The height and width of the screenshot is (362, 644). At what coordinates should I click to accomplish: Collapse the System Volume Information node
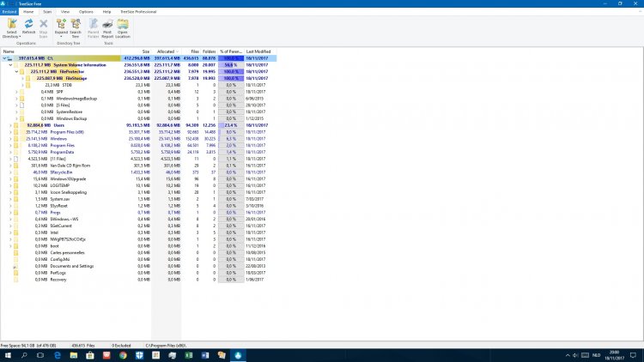coord(10,65)
